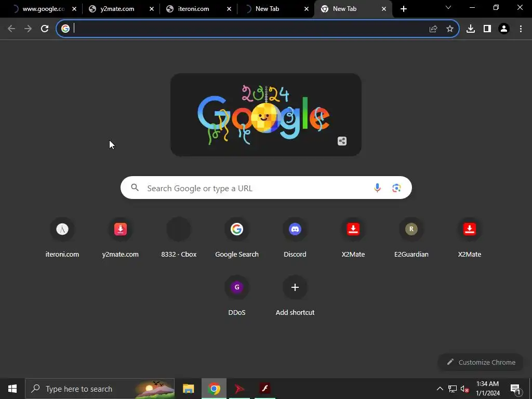The width and height of the screenshot is (532, 399).
Task: Open the X2Mate shortcut after E2Guardian
Action: [x=470, y=238]
